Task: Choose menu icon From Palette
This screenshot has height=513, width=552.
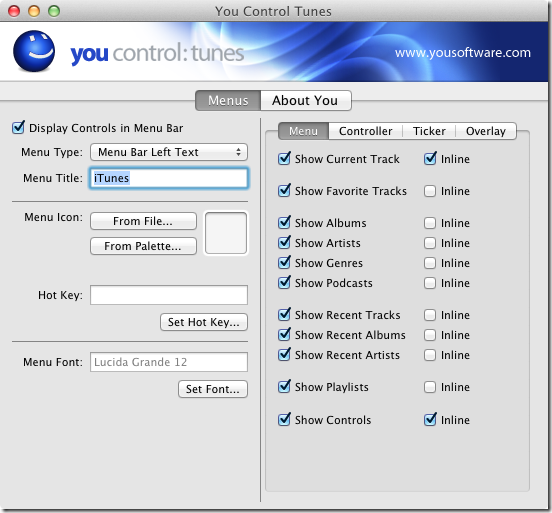Action: click(143, 246)
